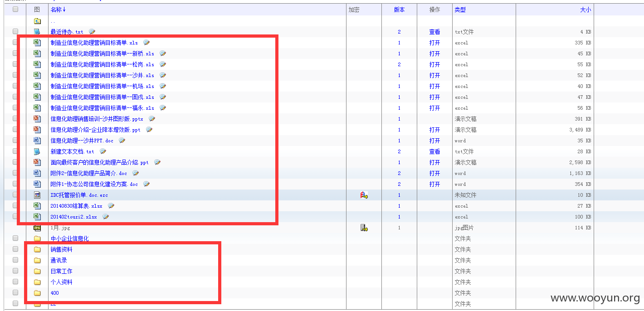Image resolution: width=644 pixels, height=311 pixels.
Task: Sort the list by 大小 column
Action: 585,10
